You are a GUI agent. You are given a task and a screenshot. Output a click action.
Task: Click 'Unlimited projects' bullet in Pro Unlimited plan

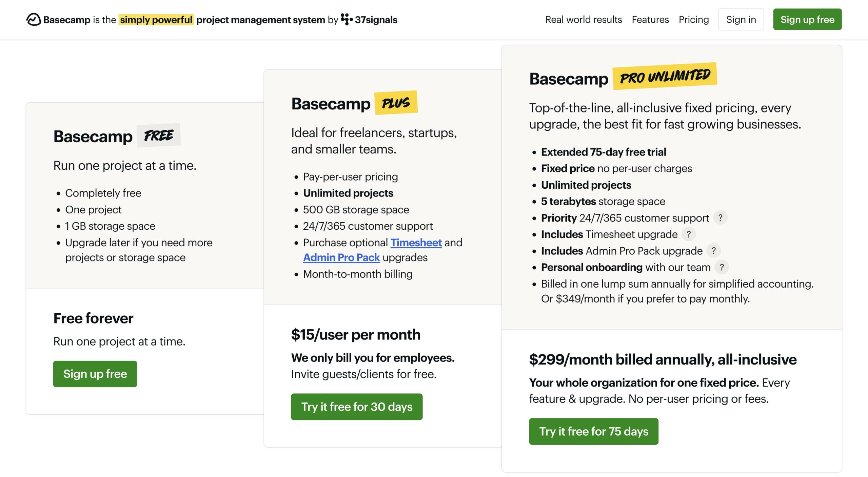tap(586, 185)
